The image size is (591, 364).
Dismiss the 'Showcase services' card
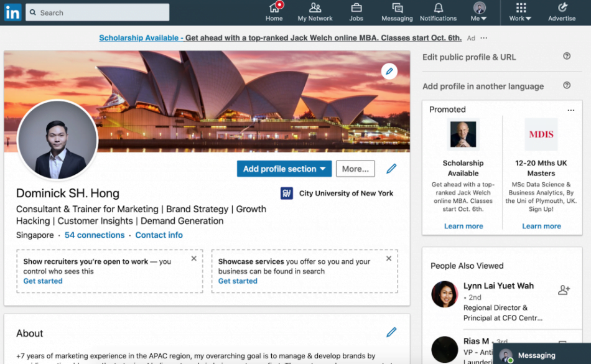(388, 258)
